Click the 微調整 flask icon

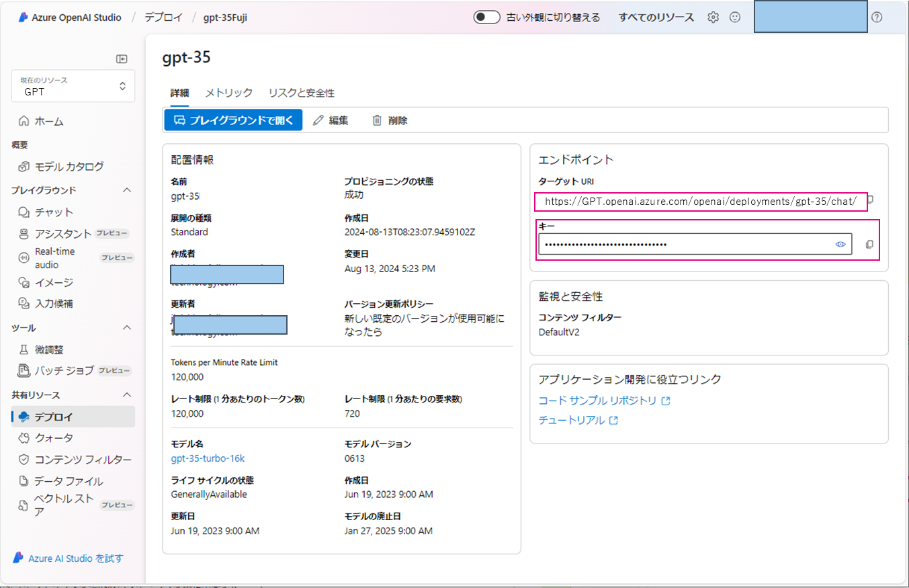tap(24, 349)
